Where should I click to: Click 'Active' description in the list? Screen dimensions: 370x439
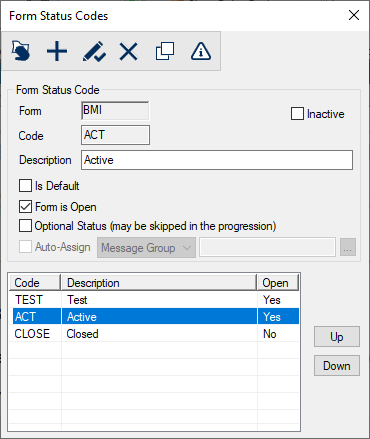[159, 316]
